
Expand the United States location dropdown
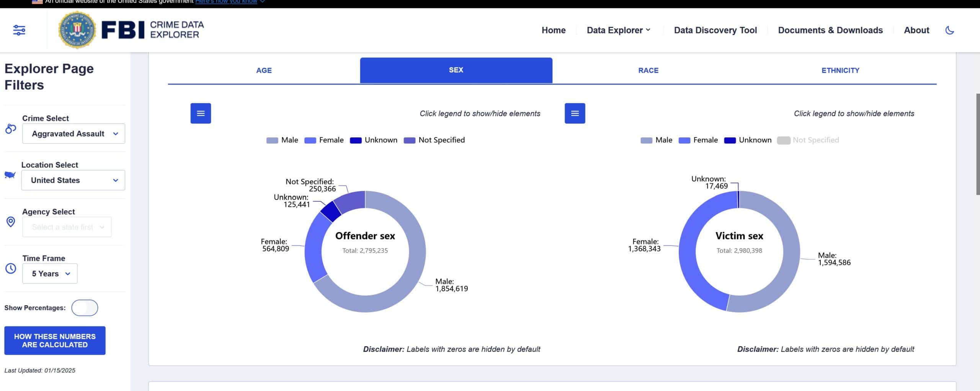point(73,180)
